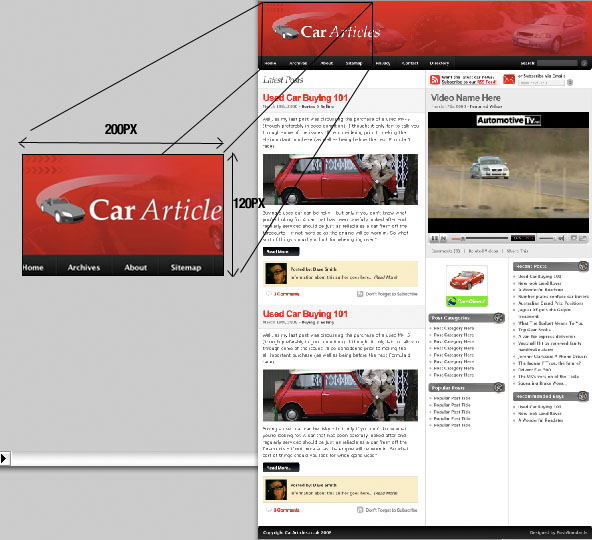
Task: Click Subscribe to our RSS Feed link
Action: tap(469, 82)
